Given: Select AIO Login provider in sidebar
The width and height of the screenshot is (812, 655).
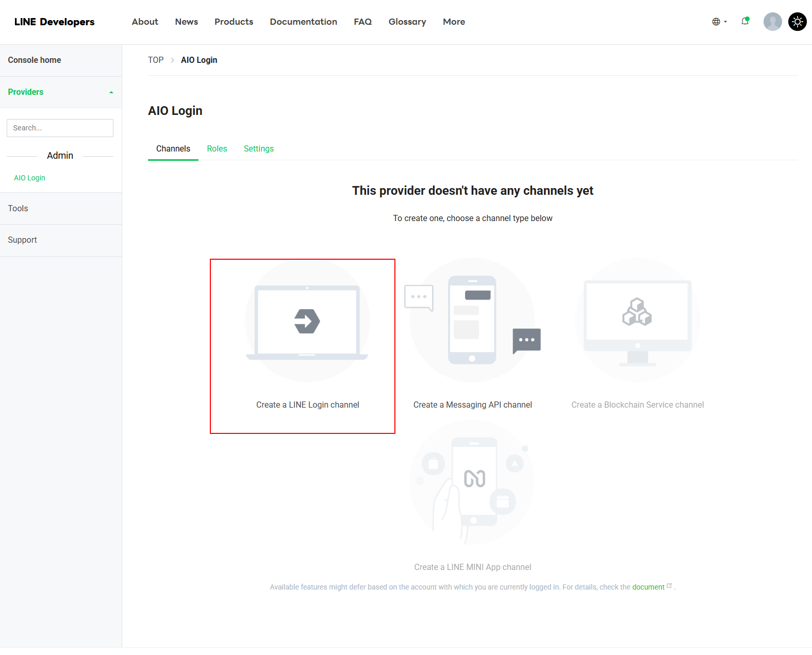Looking at the screenshot, I should (x=30, y=178).
